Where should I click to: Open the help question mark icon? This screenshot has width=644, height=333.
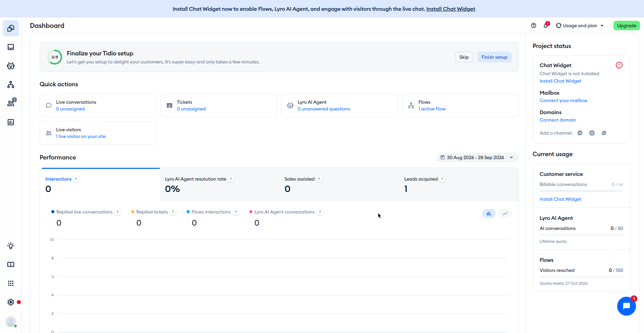tap(534, 26)
